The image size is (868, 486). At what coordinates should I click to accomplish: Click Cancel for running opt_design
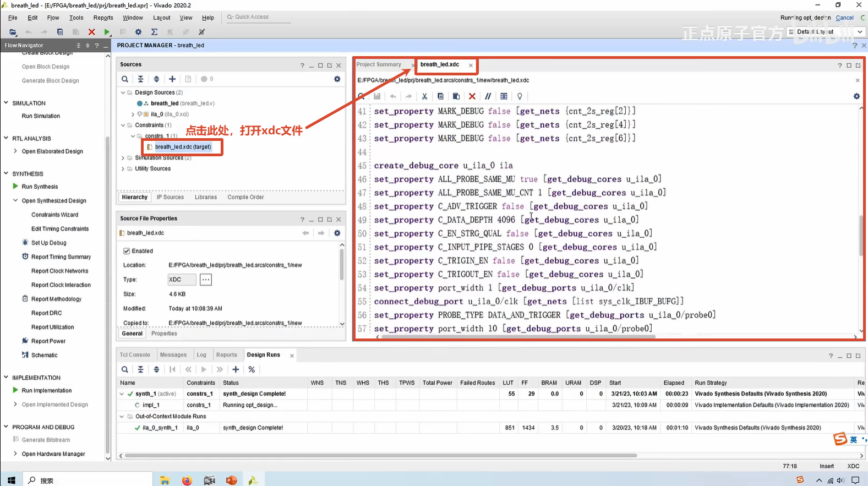(x=844, y=18)
